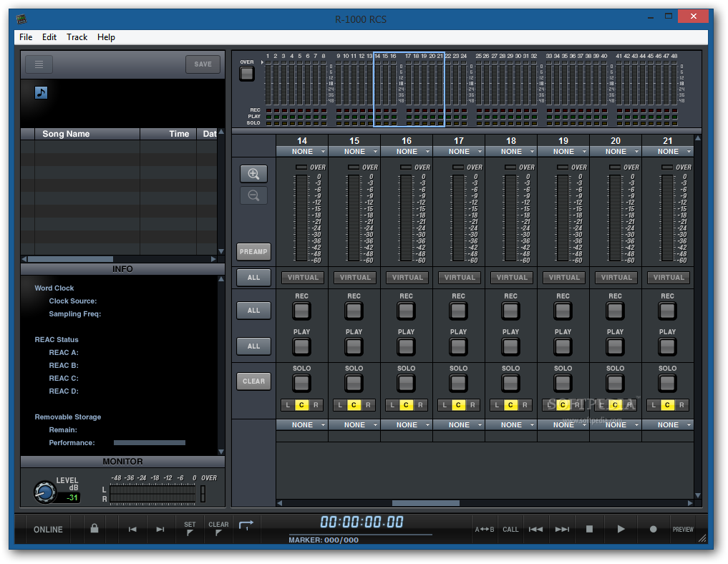728x564 pixels.
Task: Enable PLAY on track 15
Action: (x=354, y=346)
